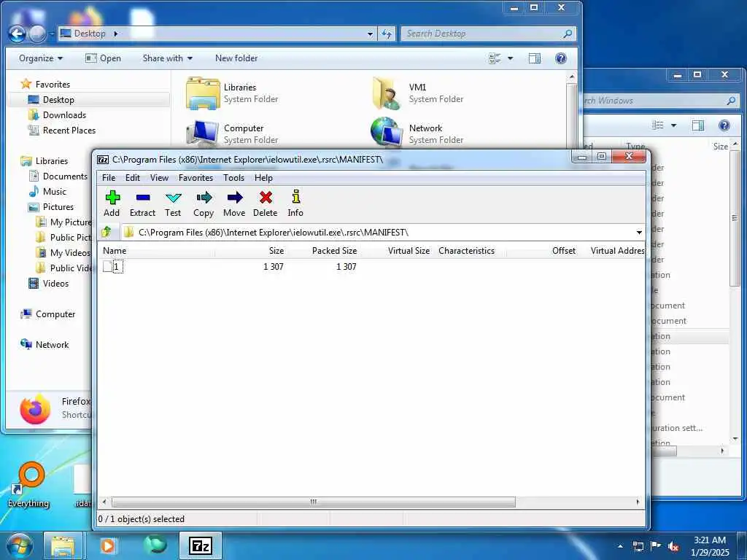Open view options dropdown arrow in Desktop Explorer
The width and height of the screenshot is (747, 560).
(510, 58)
